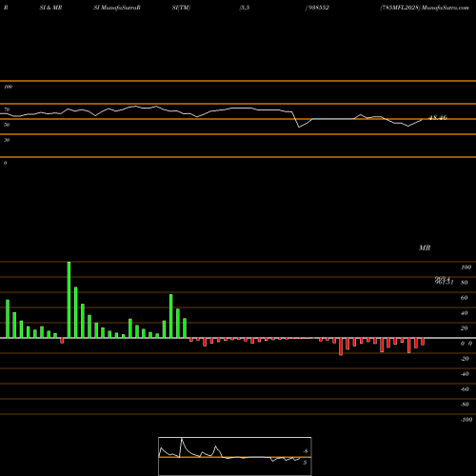The height and width of the screenshot is (476, 476).
Task: Click the RSI axis label 100
Action: (x=8, y=87)
